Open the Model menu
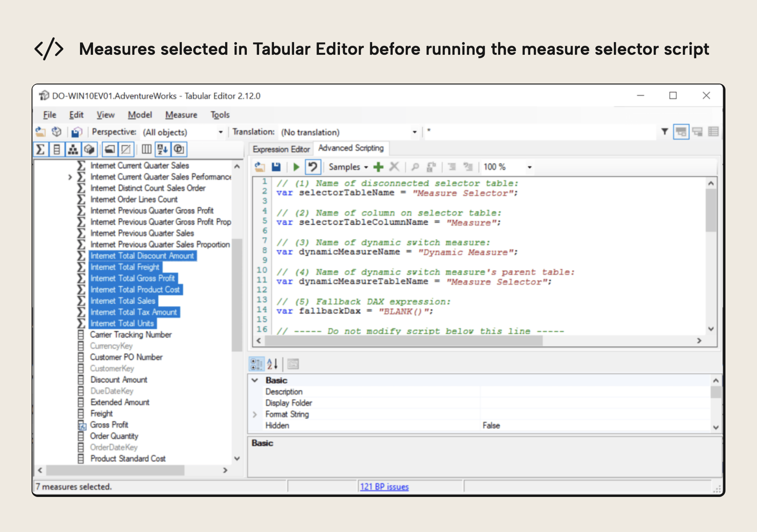The image size is (757, 532). [x=140, y=115]
